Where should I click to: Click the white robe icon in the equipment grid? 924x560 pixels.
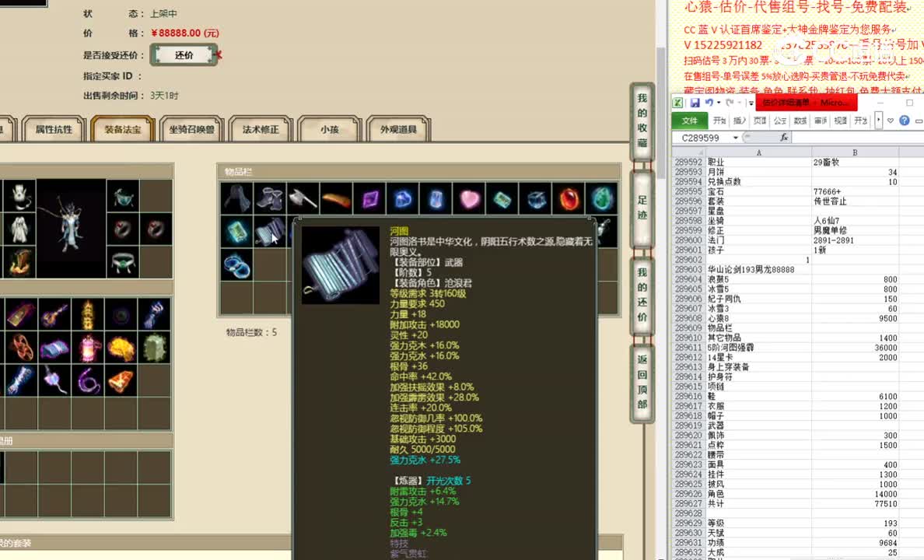19,230
